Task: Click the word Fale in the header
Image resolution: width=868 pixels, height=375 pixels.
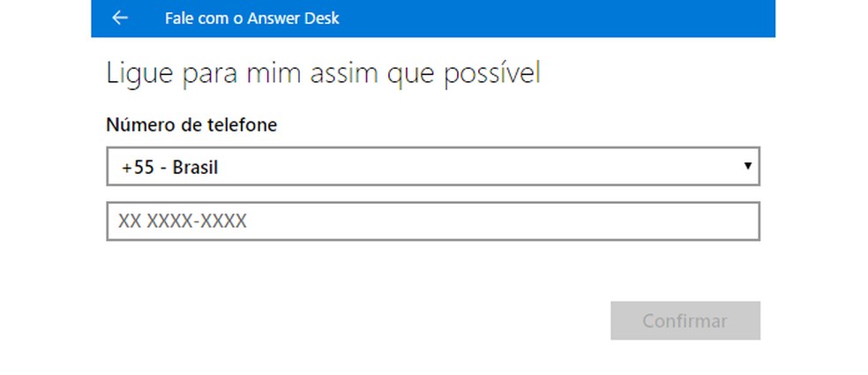Action: (x=179, y=18)
